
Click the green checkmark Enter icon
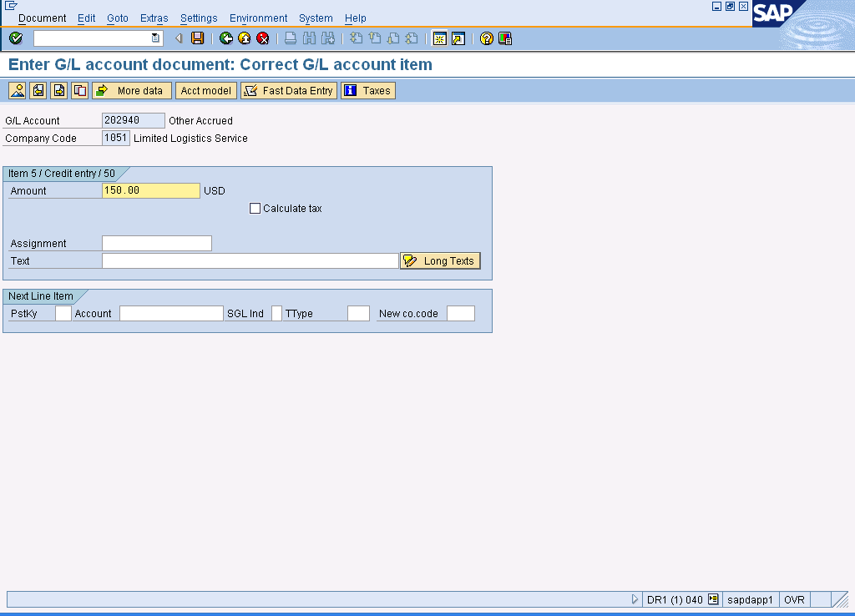pos(16,38)
